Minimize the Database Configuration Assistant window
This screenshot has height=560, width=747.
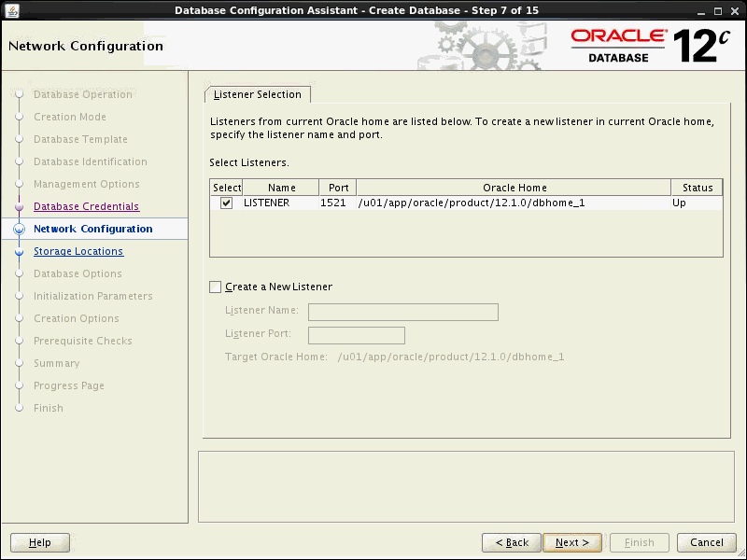[700, 11]
